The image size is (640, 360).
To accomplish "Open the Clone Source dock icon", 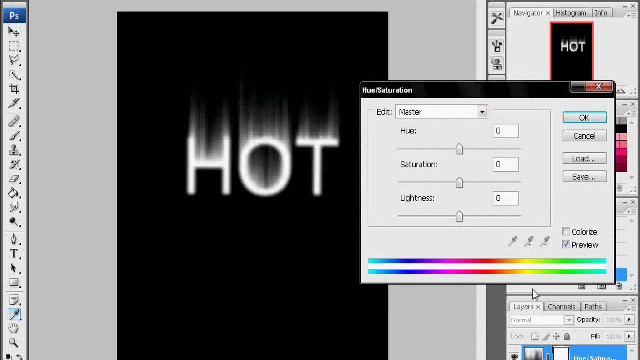I will (497, 64).
